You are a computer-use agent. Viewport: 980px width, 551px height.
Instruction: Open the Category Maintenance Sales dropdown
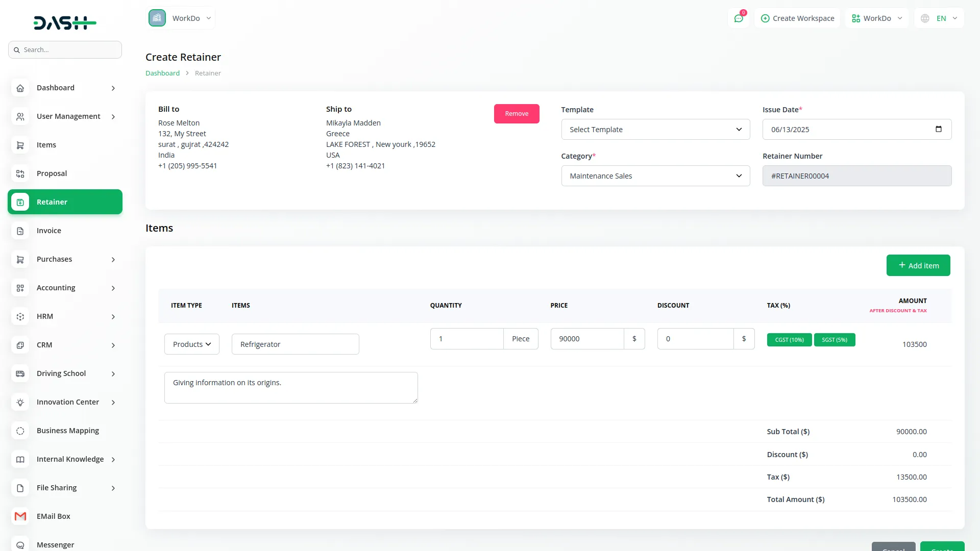coord(655,176)
